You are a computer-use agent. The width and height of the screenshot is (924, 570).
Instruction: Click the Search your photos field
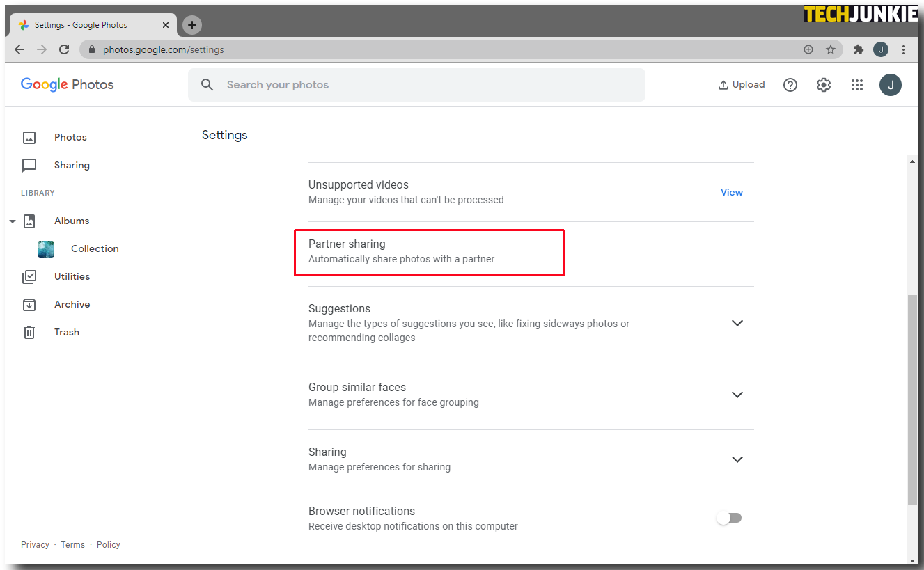pyautogui.click(x=418, y=85)
